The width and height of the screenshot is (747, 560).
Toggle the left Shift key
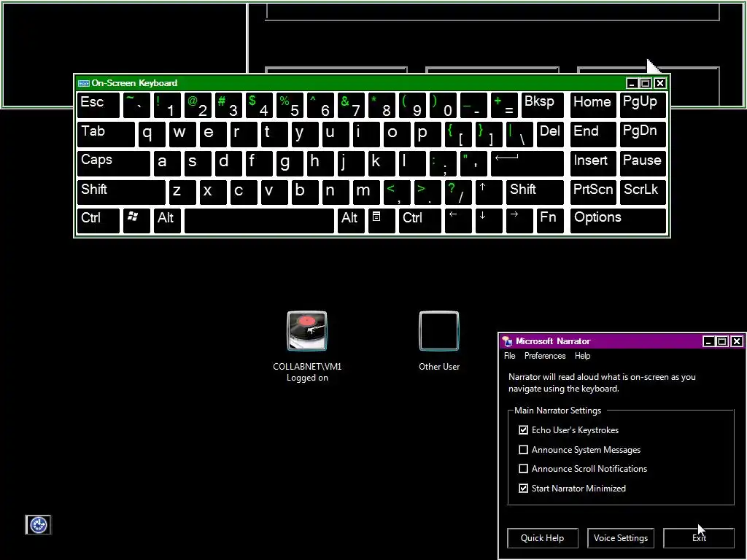[121, 192]
